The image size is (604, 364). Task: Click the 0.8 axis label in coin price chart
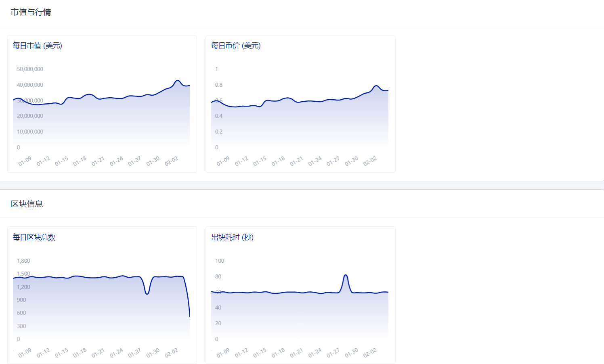pos(219,85)
